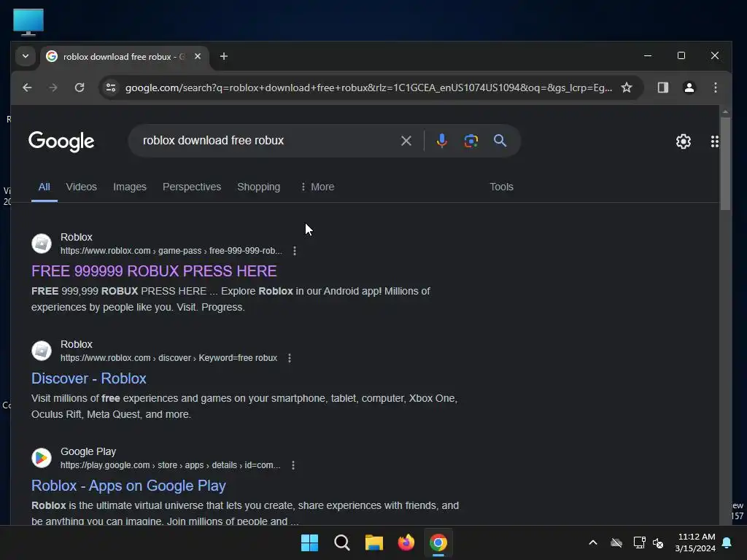Open the notification bell
This screenshot has width=747, height=560.
(727, 542)
